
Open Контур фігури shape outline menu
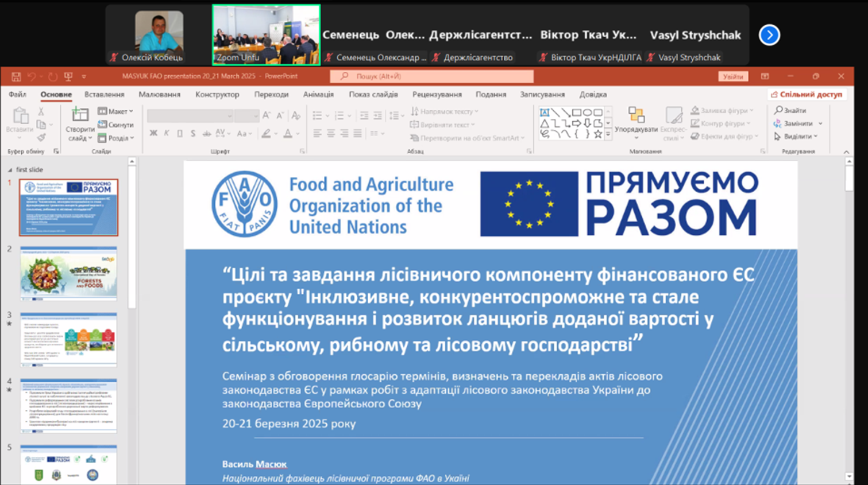click(720, 123)
